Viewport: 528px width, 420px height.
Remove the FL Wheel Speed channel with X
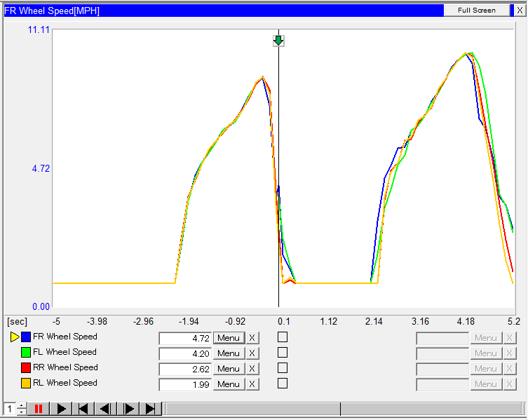click(x=252, y=353)
